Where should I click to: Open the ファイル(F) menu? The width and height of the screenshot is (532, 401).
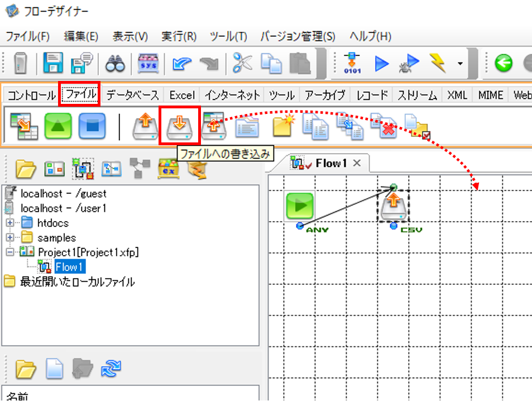click(x=28, y=36)
